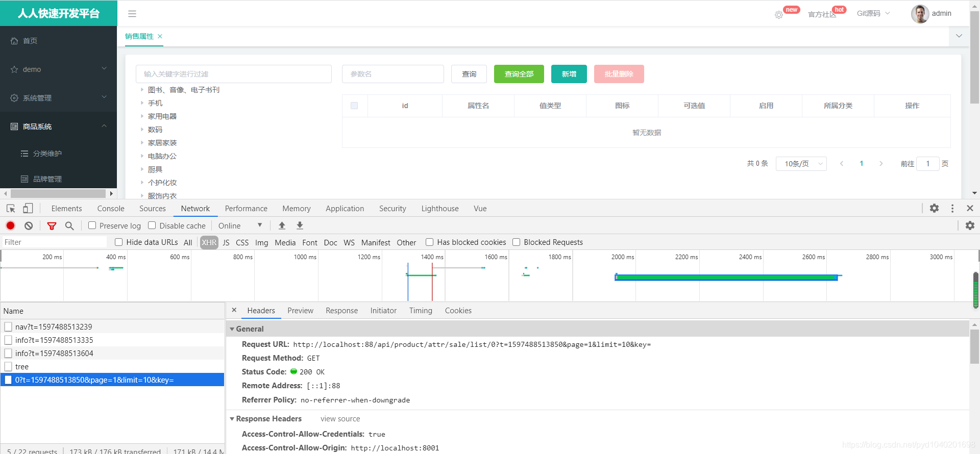Expand the 家用电器 tree node
The width and height of the screenshot is (980, 454).
(142, 116)
